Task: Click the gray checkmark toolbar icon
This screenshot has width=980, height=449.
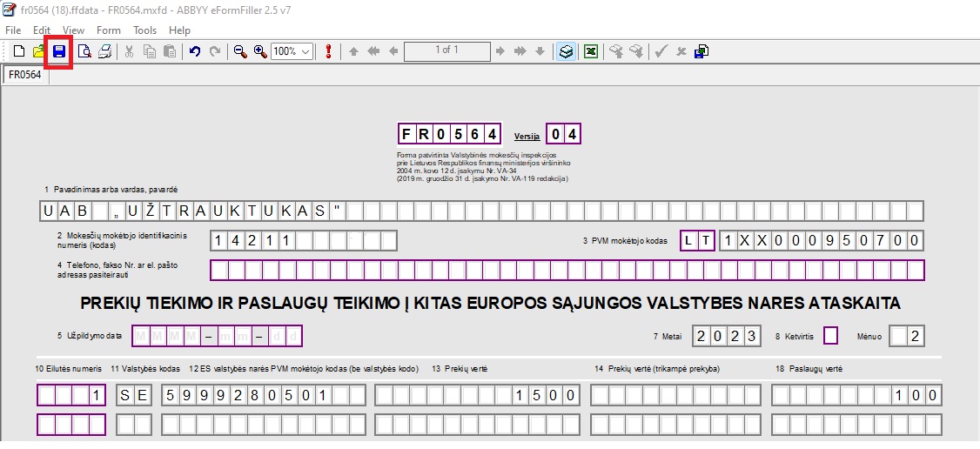Action: [x=661, y=52]
